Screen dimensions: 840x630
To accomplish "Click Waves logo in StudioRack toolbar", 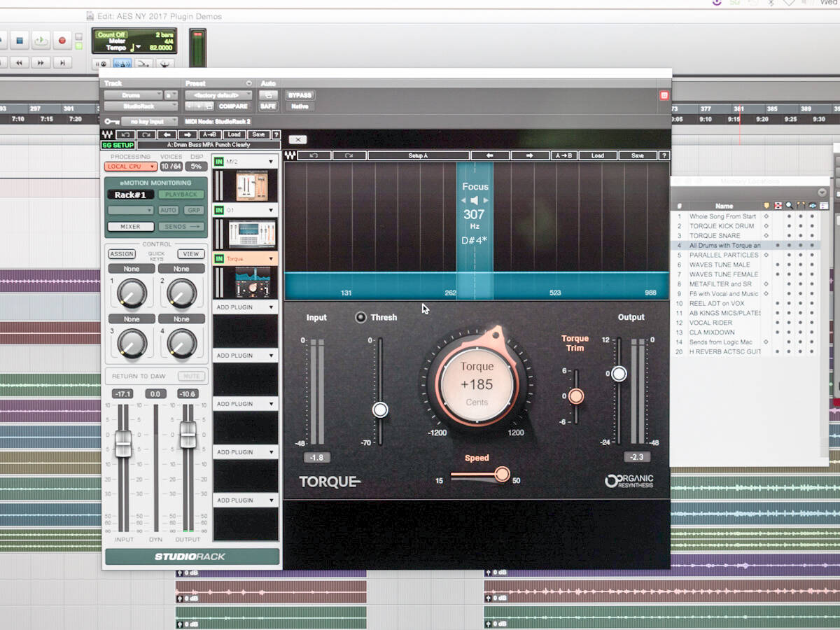I will coord(107,134).
